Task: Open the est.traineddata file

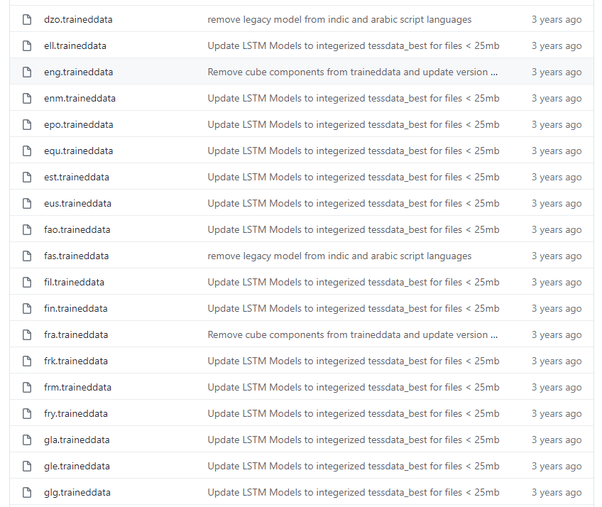Action: 76,177
